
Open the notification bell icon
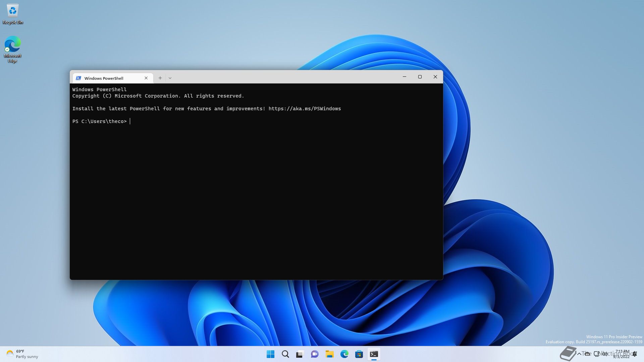pyautogui.click(x=635, y=354)
